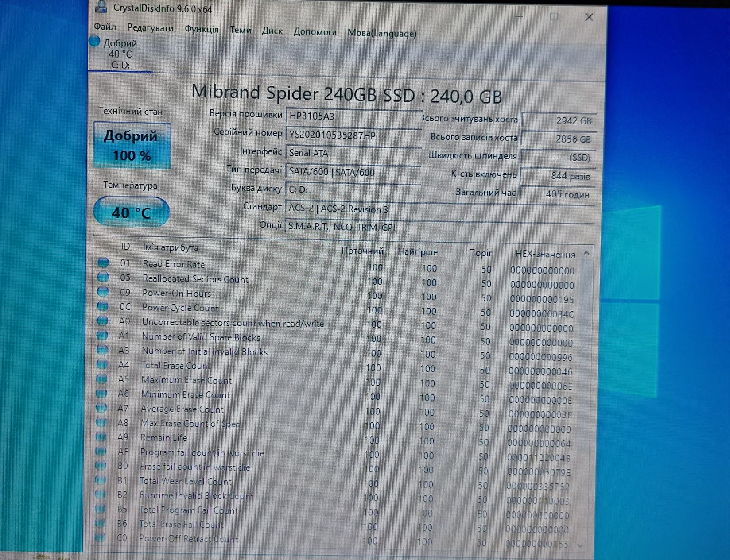Click the HEX-значення column header
The image size is (730, 560).
[x=545, y=254]
